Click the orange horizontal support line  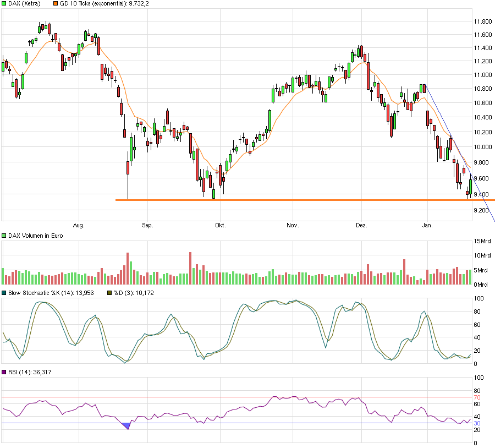305,200
